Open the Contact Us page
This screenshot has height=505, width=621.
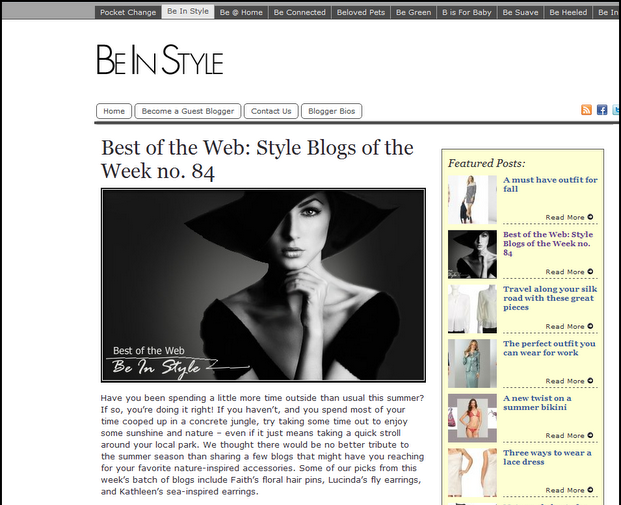(271, 111)
